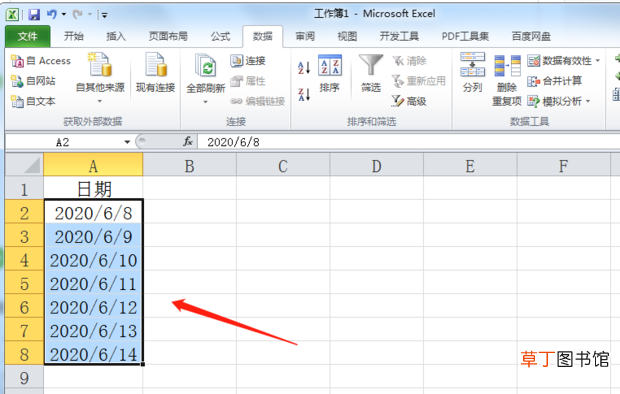620x394 pixels.
Task: Click cell with 2020/6/8
Action: click(93, 213)
